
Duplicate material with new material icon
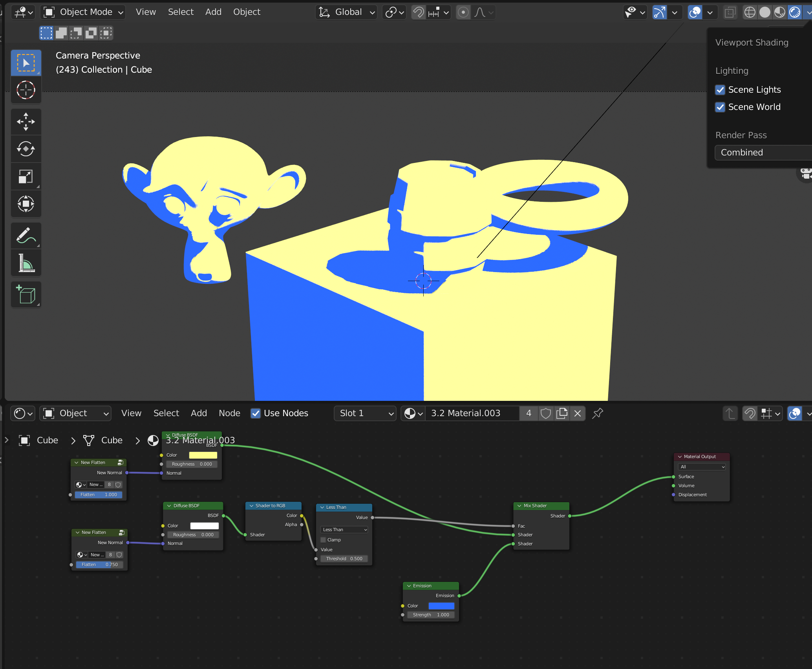point(562,413)
